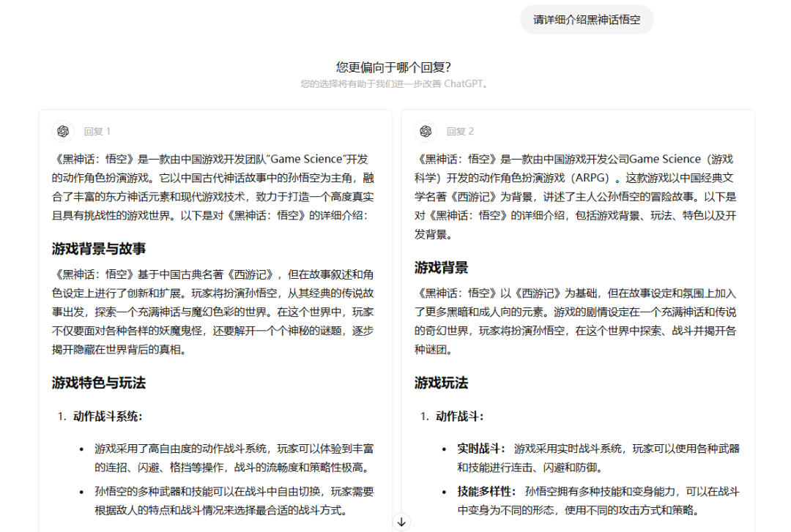Screen dimensions: 791x532
Task: Click the 游戏背景 heading in response 2
Action: point(441,267)
